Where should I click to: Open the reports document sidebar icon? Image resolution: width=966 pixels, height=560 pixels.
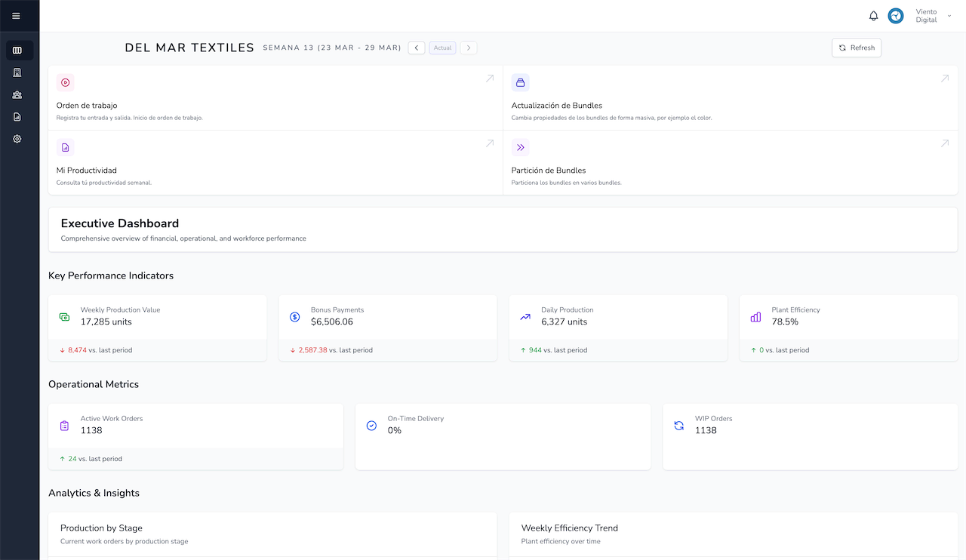(17, 117)
